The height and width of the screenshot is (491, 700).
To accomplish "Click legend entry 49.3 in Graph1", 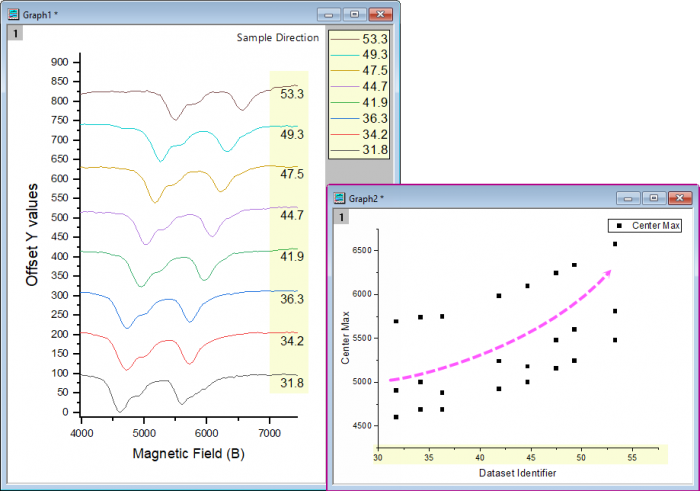I will [x=359, y=55].
